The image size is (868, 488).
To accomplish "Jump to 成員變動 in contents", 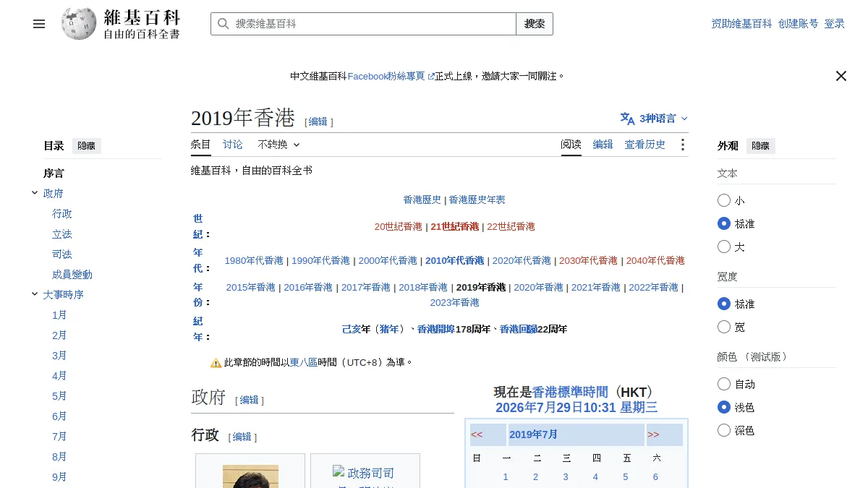I will point(72,275).
